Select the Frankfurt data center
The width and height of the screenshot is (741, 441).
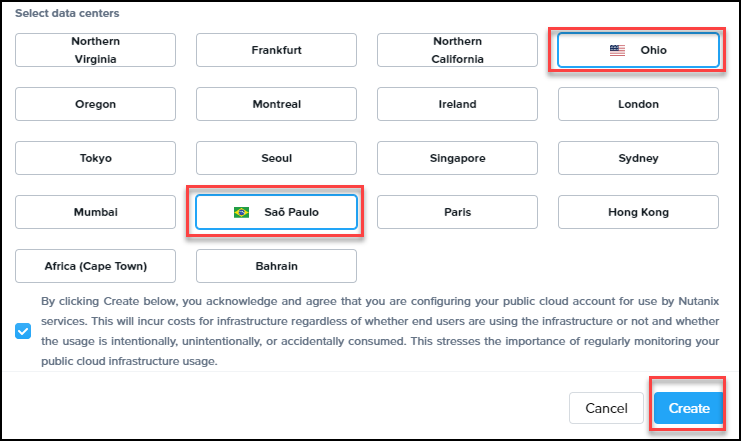point(276,50)
